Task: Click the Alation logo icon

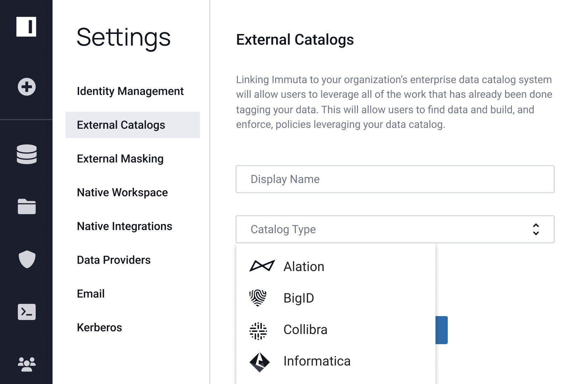Action: (262, 266)
